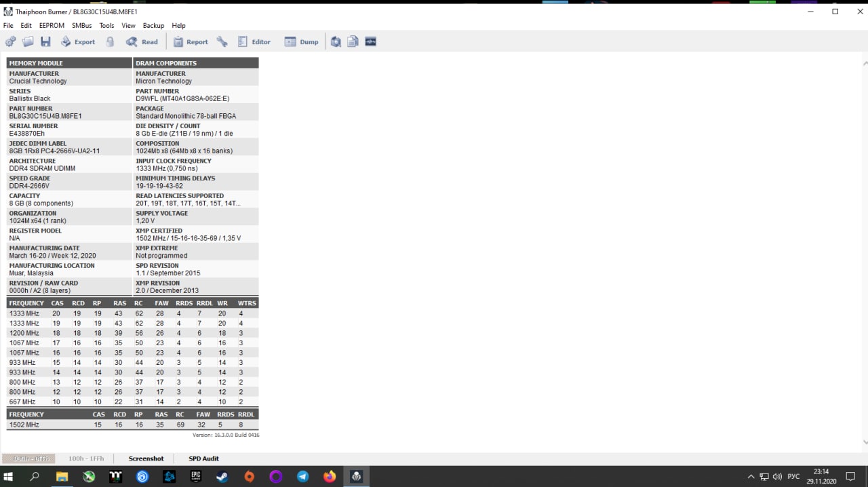Image resolution: width=868 pixels, height=487 pixels.
Task: Click the DRAM COMPONENTS column header
Action: pos(196,63)
